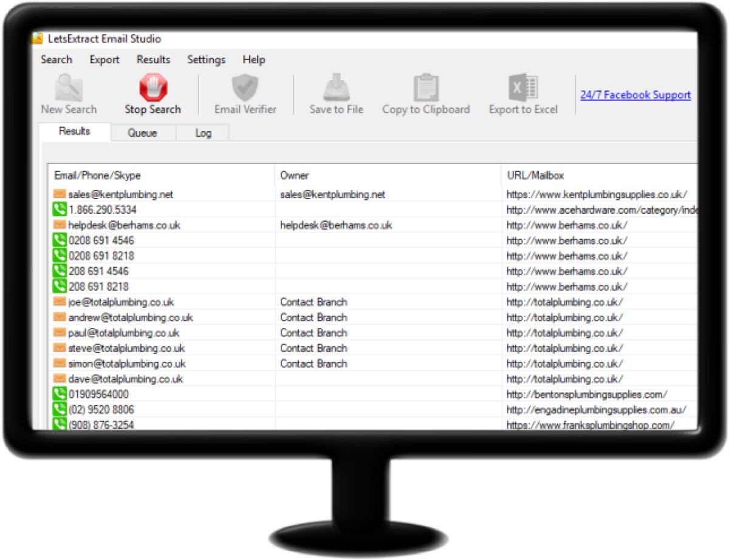Export the results to Excel
Screen dimensions: 729x560
pos(523,90)
